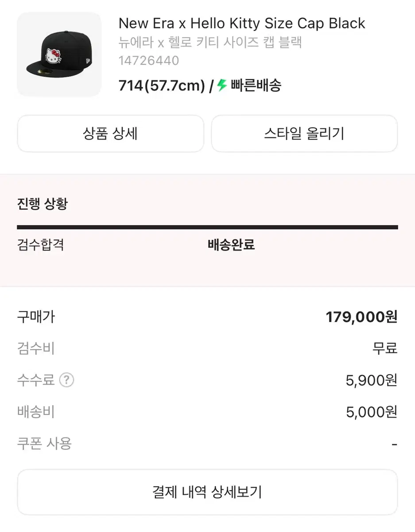The image size is (415, 532).
Task: Tap the 빠른배송 fast delivery label
Action: coord(256,85)
